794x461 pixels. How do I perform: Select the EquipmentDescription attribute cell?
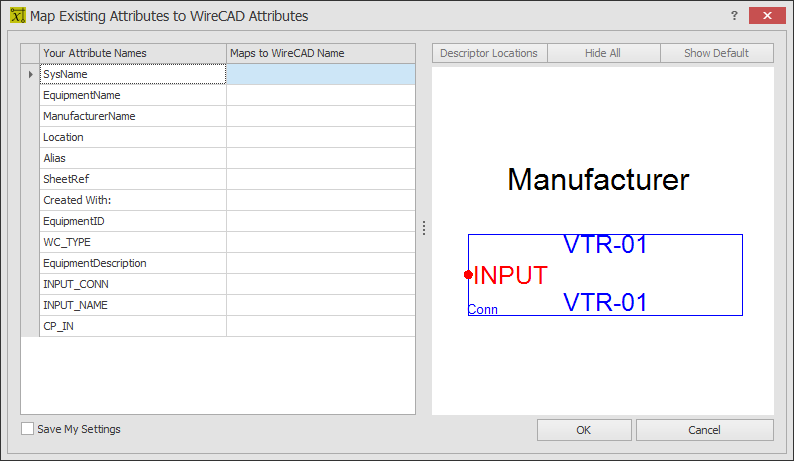pos(133,263)
